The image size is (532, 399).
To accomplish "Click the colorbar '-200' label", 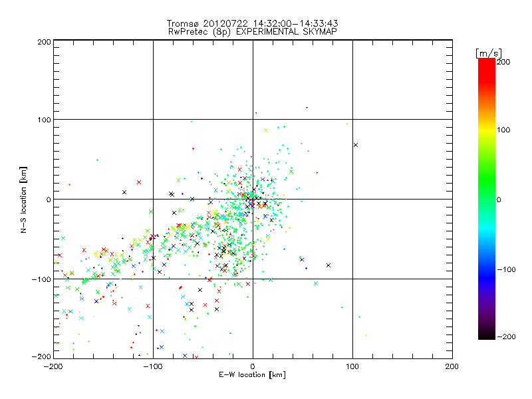I will click(506, 337).
